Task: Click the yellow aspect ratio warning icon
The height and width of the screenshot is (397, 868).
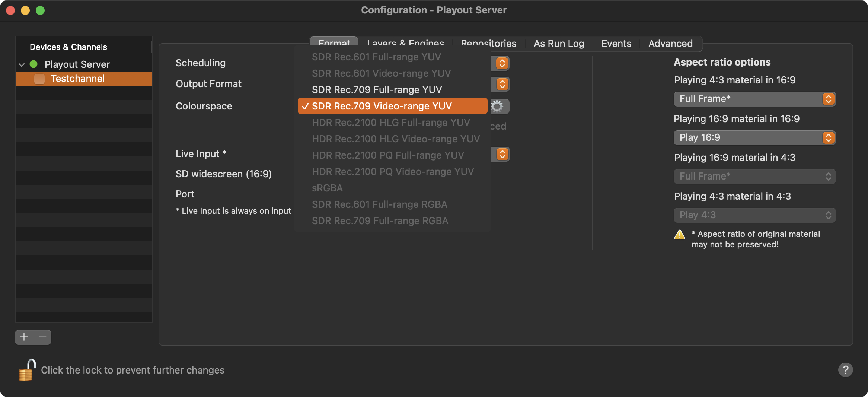Action: (679, 234)
